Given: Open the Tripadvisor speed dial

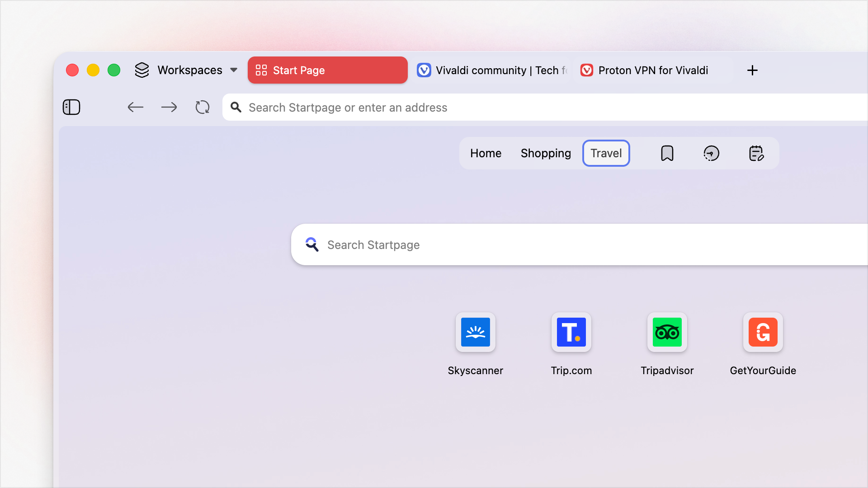Looking at the screenshot, I should click(667, 332).
